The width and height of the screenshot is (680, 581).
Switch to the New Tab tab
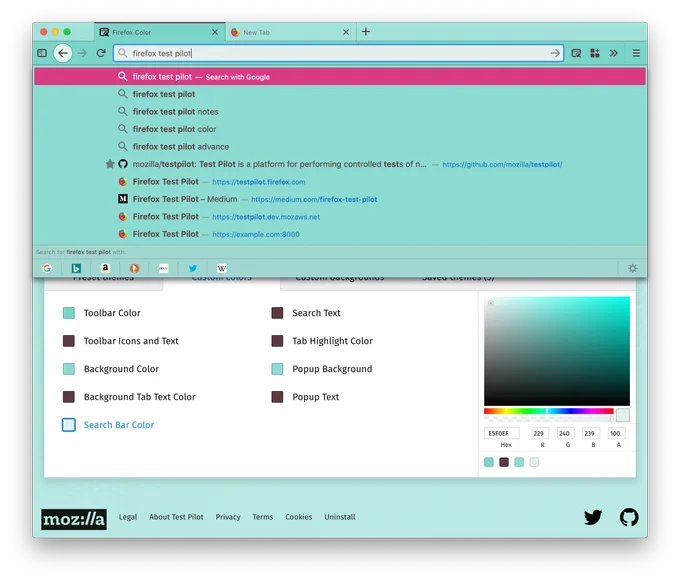pos(291,32)
